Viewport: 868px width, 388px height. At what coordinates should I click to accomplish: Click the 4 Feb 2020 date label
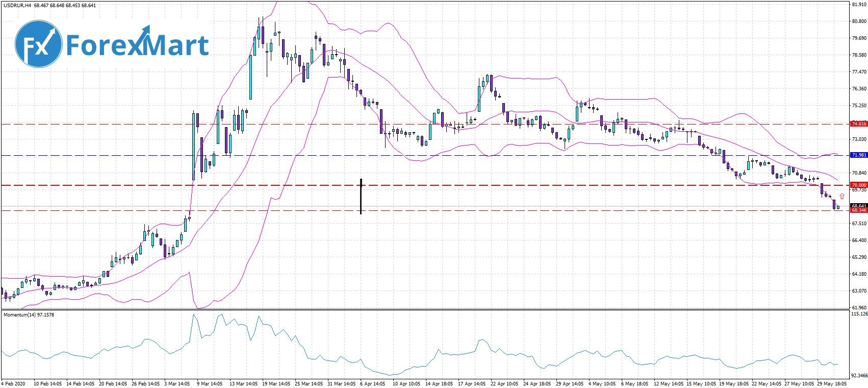13,383
